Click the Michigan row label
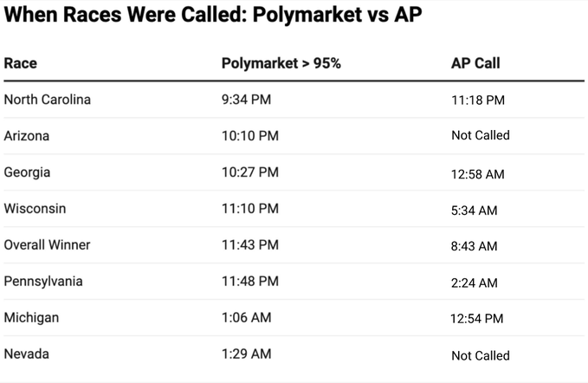Screen dimensions: 588x383 click(x=31, y=318)
